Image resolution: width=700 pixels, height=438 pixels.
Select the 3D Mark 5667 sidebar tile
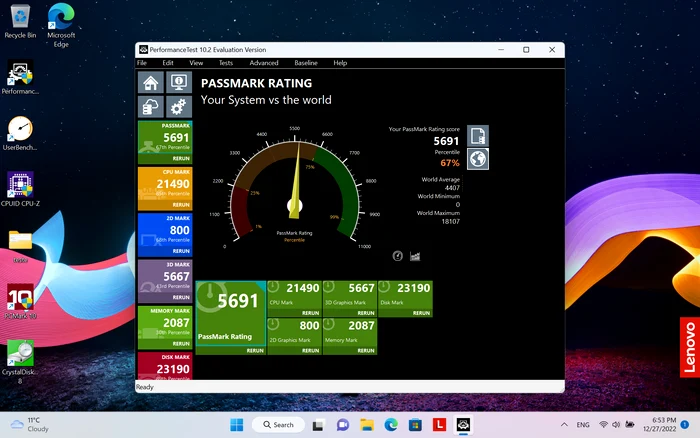[x=165, y=281]
